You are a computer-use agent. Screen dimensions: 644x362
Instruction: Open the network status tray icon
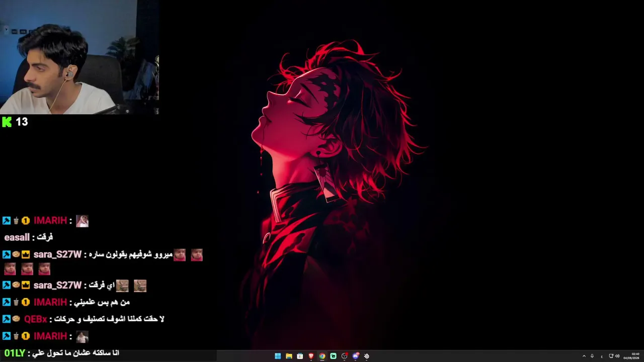611,356
